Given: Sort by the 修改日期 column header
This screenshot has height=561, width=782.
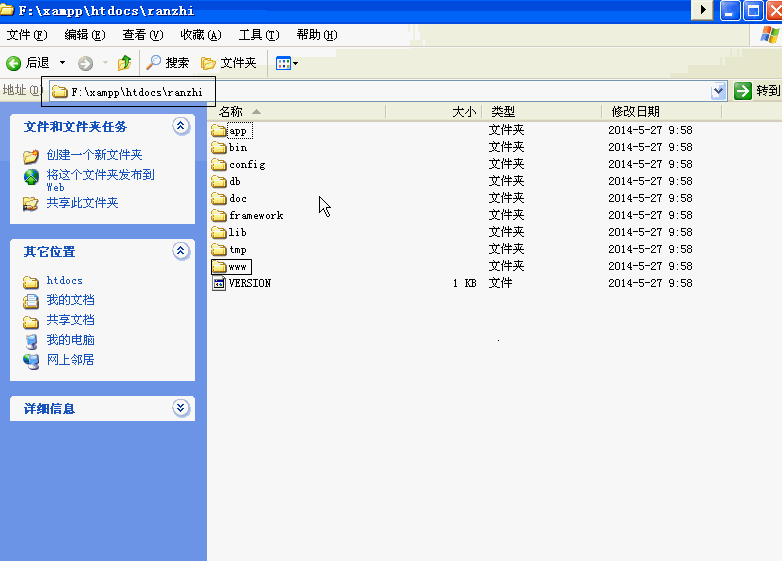Looking at the screenshot, I should 662,112.
